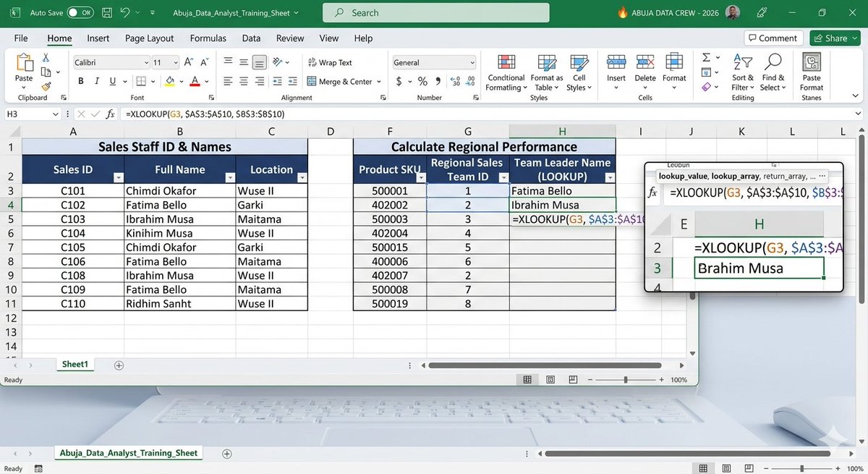Confirm formula entry with checkmark
Screen dimensions: 868x474
(94, 114)
